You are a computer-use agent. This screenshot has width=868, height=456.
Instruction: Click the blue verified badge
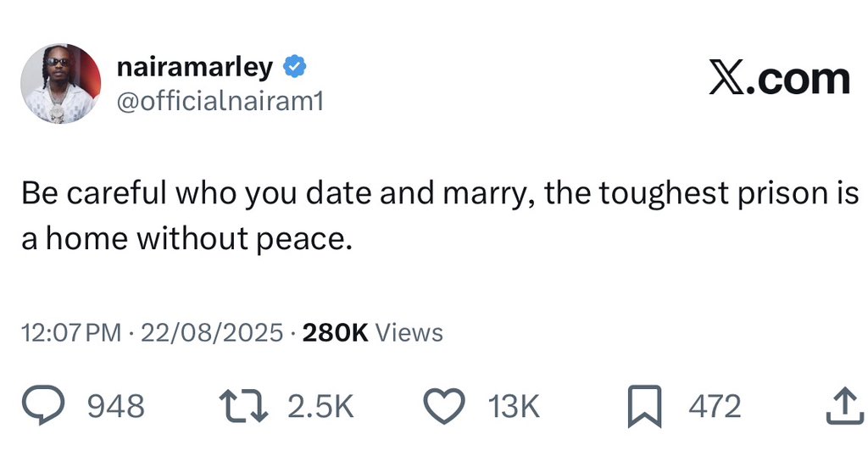click(293, 66)
